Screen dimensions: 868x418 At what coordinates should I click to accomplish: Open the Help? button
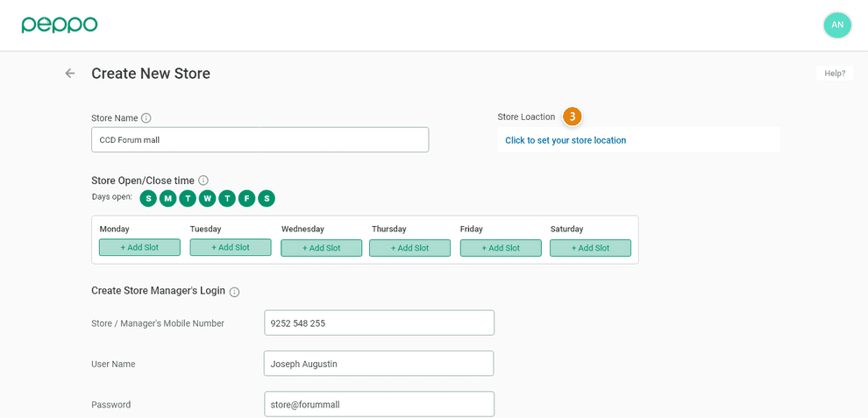[x=834, y=74]
